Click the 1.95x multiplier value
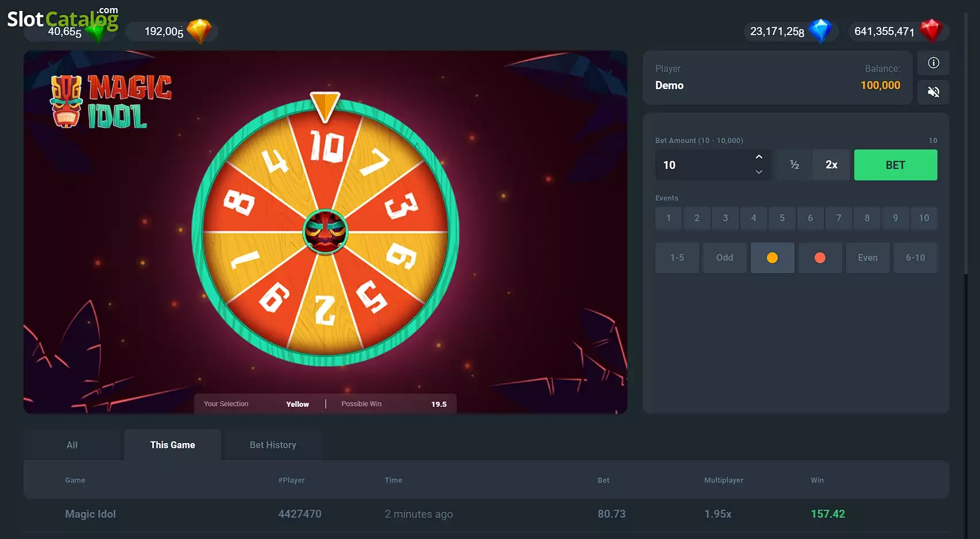The height and width of the screenshot is (539, 980). (718, 514)
